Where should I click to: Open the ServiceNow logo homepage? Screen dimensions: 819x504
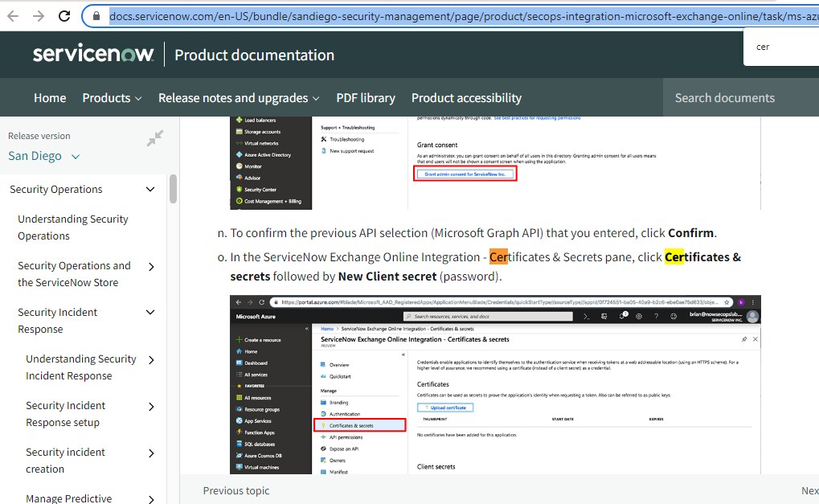93,54
